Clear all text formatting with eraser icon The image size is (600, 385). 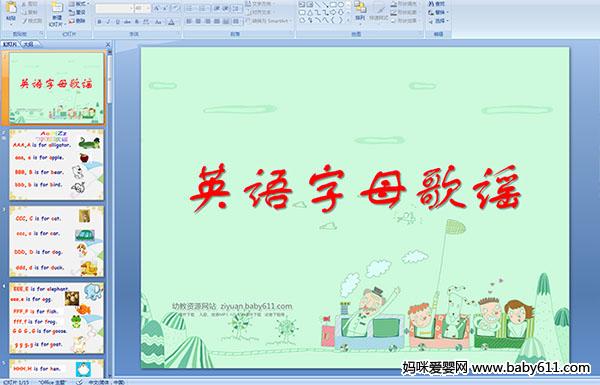click(176, 8)
